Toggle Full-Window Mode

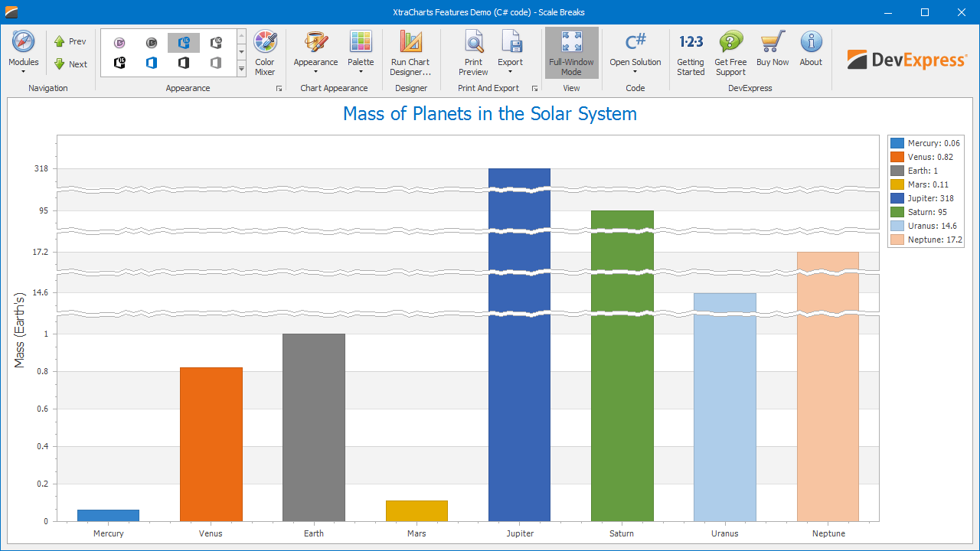[x=571, y=54]
